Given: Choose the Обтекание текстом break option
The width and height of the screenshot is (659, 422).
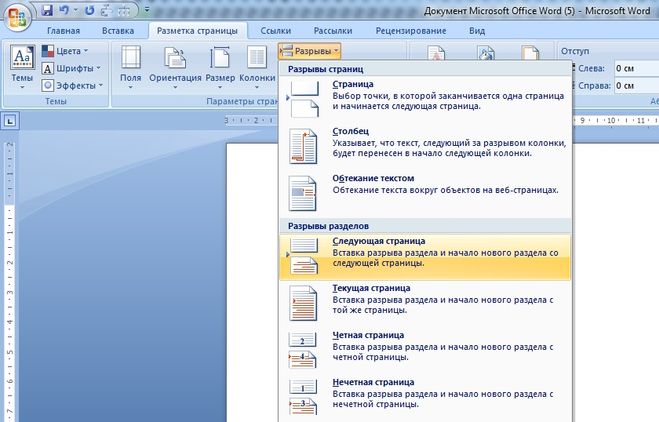Looking at the screenshot, I should click(425, 193).
